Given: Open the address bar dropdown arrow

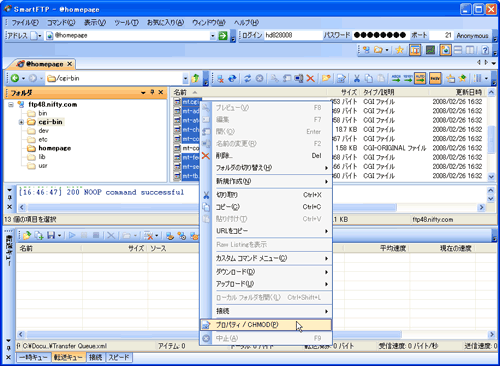Looking at the screenshot, I should pyautogui.click(x=213, y=36).
